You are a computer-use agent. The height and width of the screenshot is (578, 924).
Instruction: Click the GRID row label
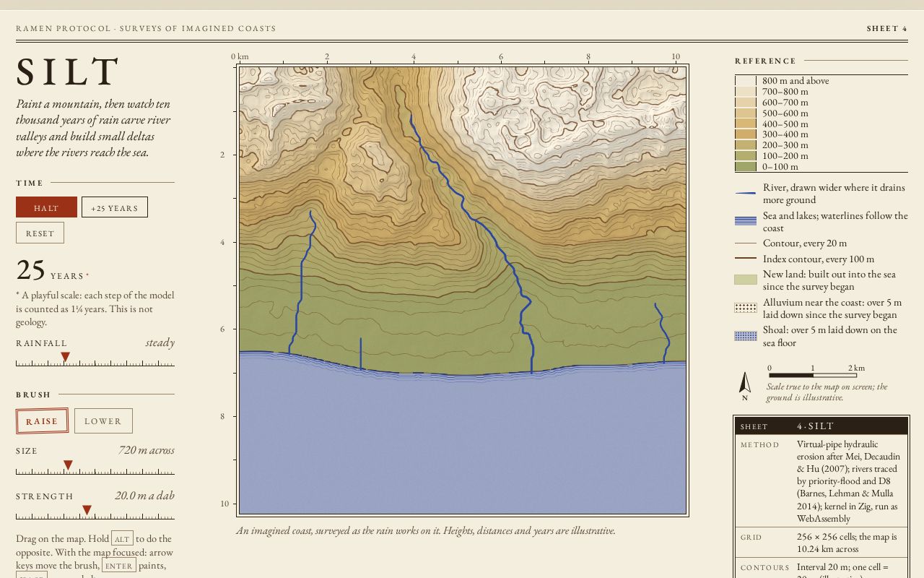click(x=752, y=538)
